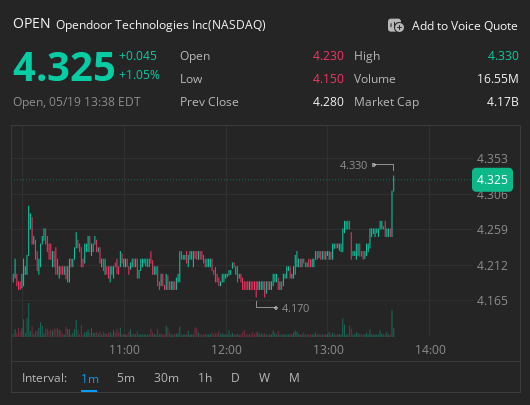The width and height of the screenshot is (530, 405).
Task: Click the Market Cap label
Action: click(387, 102)
